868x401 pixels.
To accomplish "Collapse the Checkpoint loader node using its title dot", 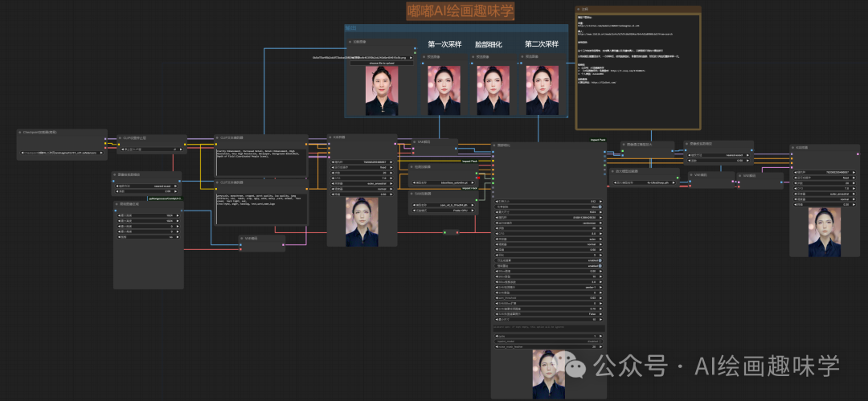I will (x=19, y=133).
